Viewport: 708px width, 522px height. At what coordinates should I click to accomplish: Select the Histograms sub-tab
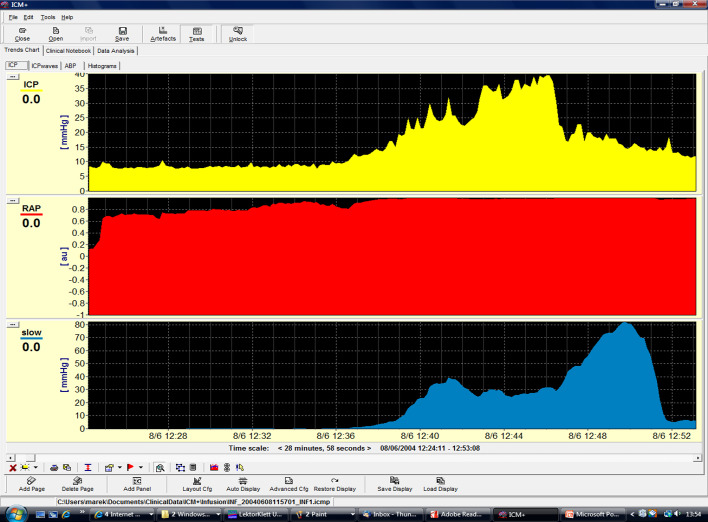click(x=102, y=66)
